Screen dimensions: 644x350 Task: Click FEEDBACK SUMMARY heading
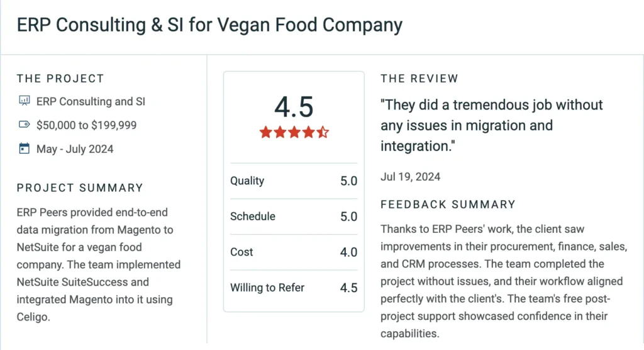tap(448, 205)
